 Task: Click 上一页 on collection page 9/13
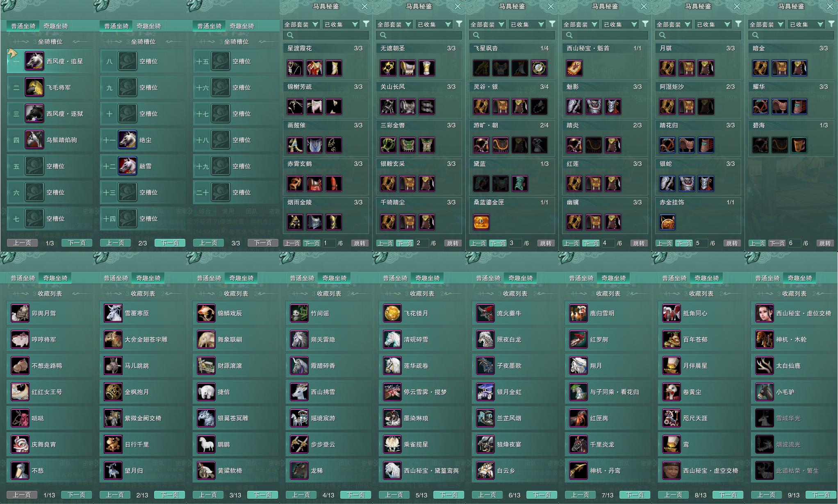pyautogui.click(x=766, y=495)
